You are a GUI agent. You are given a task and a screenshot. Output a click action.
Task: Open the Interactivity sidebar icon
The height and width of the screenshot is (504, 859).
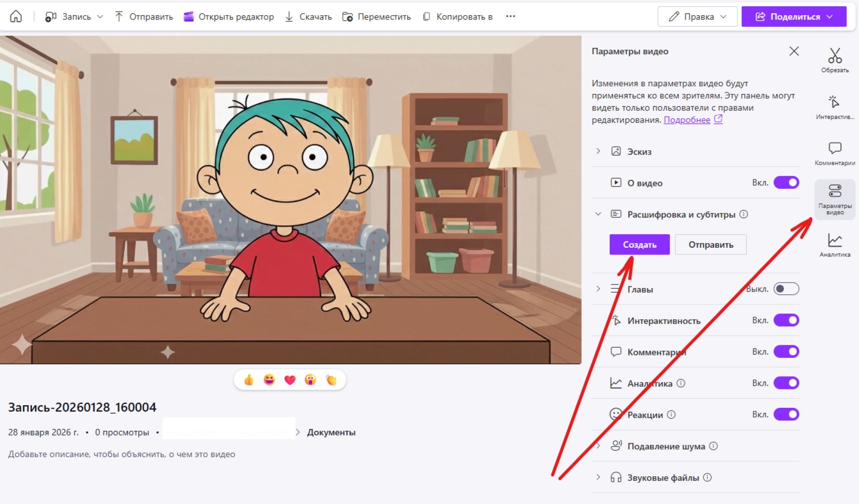834,106
